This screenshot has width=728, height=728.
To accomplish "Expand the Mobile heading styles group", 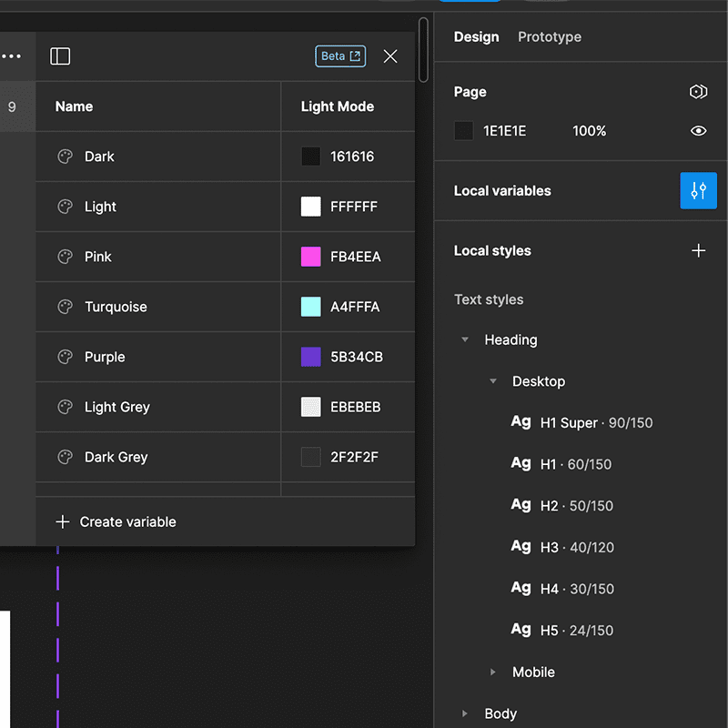I will [x=492, y=672].
